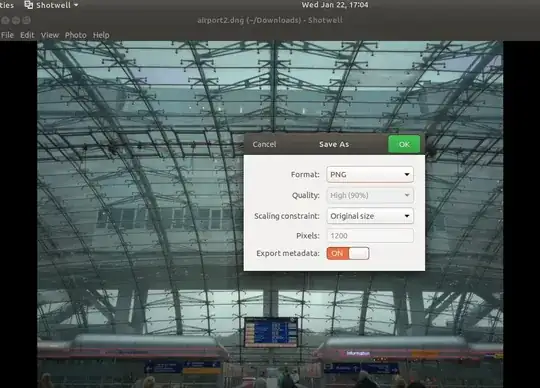Toggle the Export metadata switch

click(x=348, y=253)
